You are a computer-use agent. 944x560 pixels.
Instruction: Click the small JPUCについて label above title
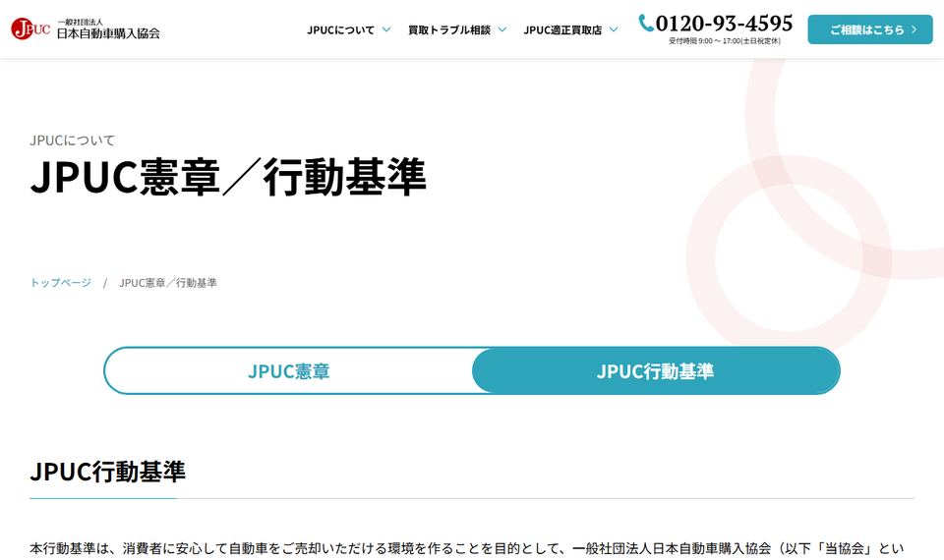tap(72, 140)
